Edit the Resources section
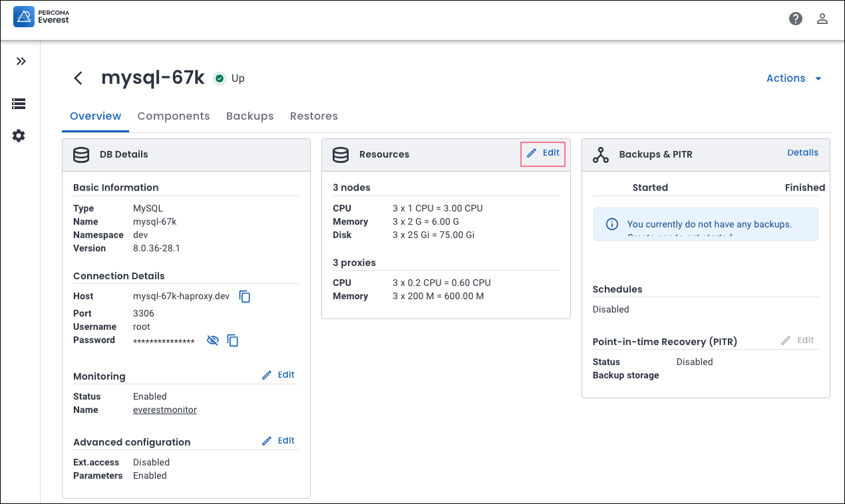This screenshot has width=845, height=504. point(543,153)
